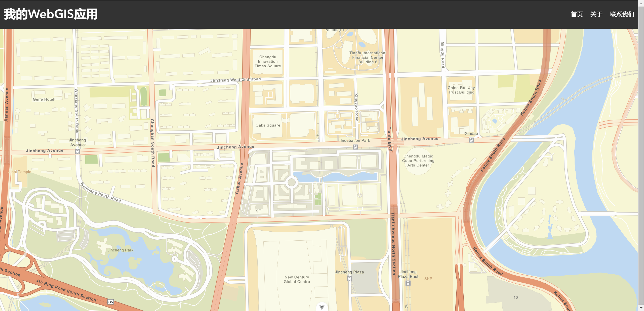Click the Gene Hotel label

[x=44, y=99]
